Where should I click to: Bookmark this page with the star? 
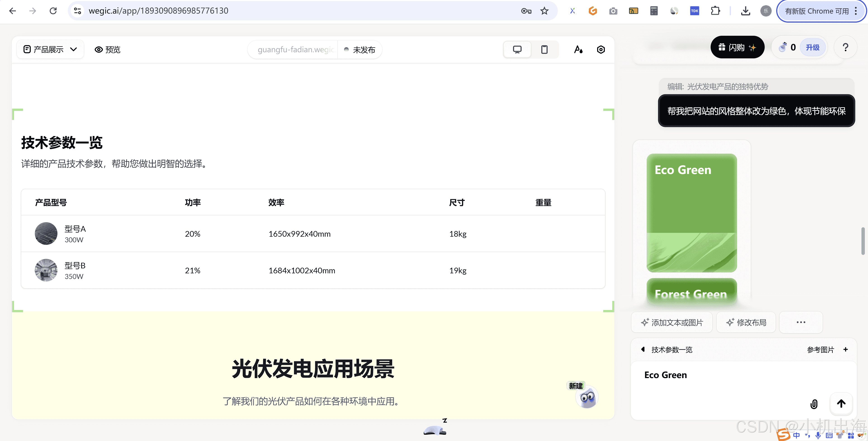coord(544,11)
